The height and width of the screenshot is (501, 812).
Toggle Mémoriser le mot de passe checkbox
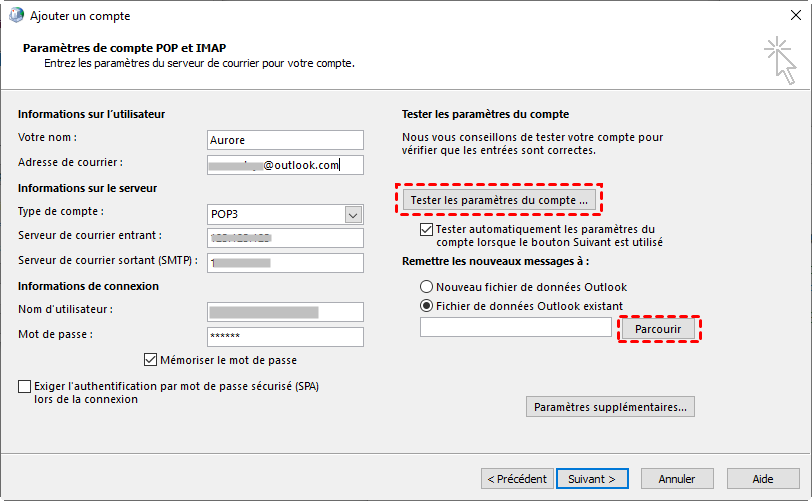click(151, 360)
